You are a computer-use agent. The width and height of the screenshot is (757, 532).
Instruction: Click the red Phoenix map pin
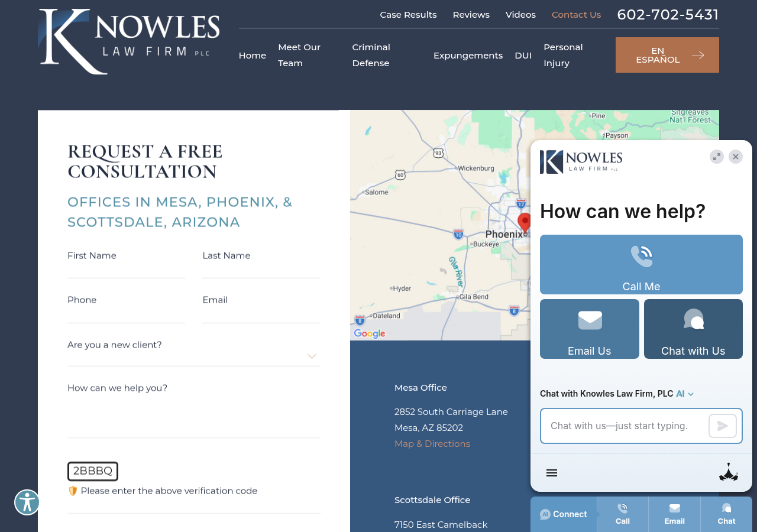pos(525,223)
